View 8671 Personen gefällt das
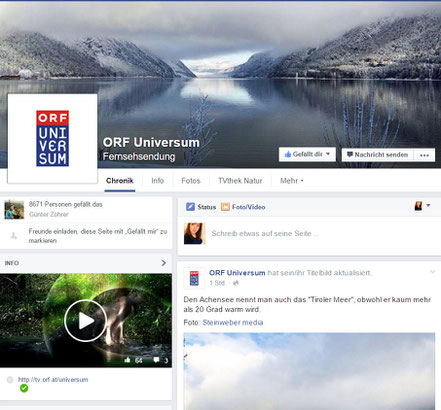 (x=66, y=204)
